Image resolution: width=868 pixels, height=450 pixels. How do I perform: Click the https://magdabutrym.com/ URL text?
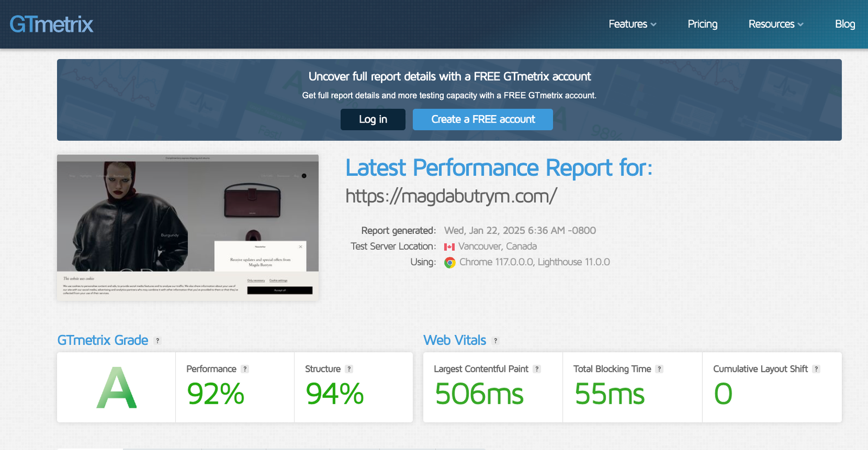click(x=451, y=196)
